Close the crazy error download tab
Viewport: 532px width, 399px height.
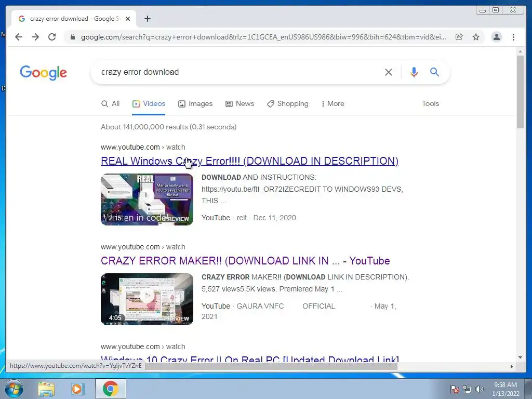click(128, 19)
